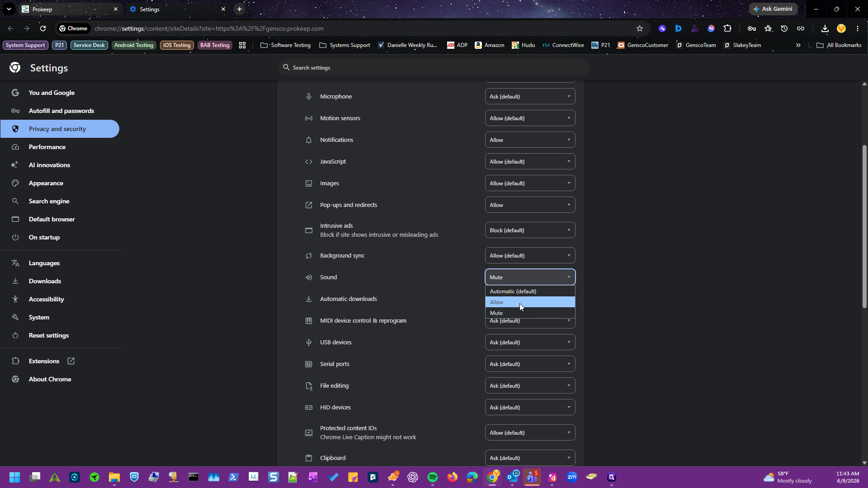
Task: Open the Software Testing bookmark folder
Action: (x=286, y=45)
